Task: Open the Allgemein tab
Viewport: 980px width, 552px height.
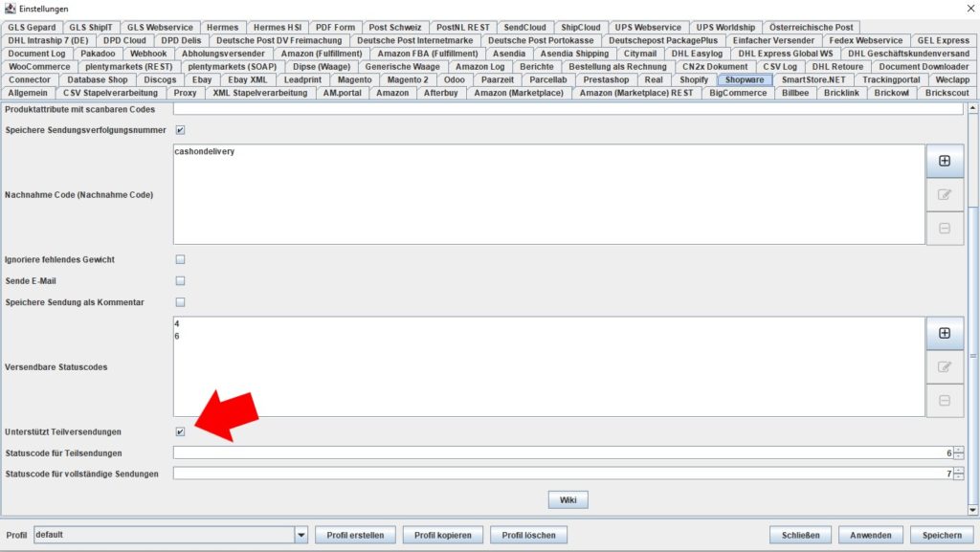Action: (28, 93)
